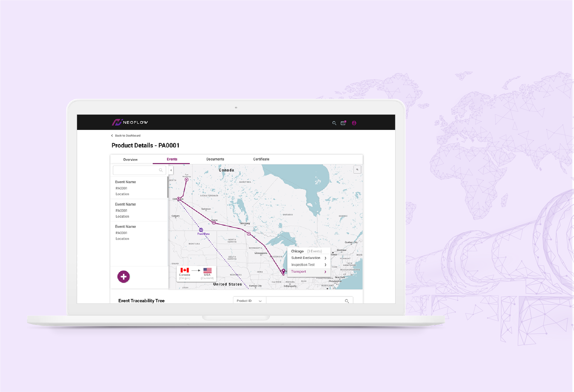Click the Traceability Tree search input
This screenshot has height=392, width=574.
pos(303,301)
